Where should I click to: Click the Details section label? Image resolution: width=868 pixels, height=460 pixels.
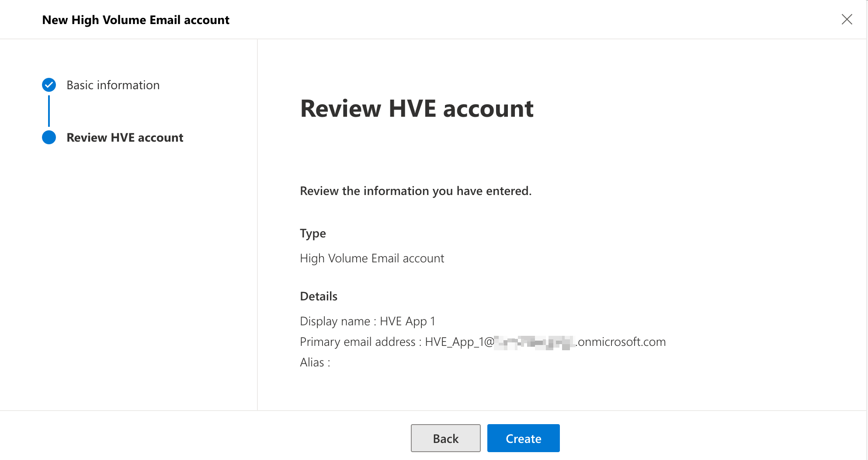point(318,296)
